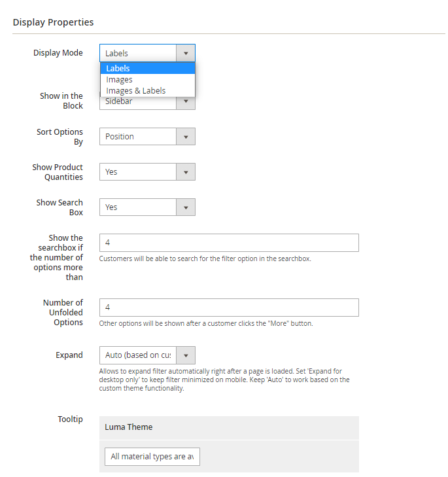The image size is (448, 477).
Task: Click the Tooltip field label
Action: point(70,419)
